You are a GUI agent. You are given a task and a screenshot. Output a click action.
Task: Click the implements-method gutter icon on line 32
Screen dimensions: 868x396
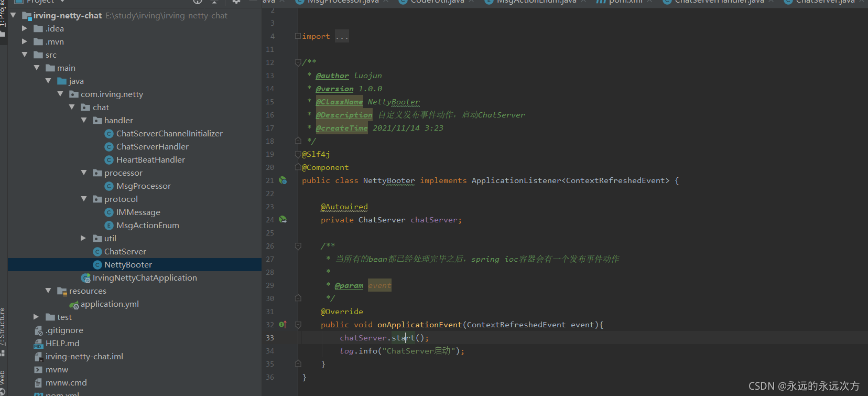click(283, 325)
